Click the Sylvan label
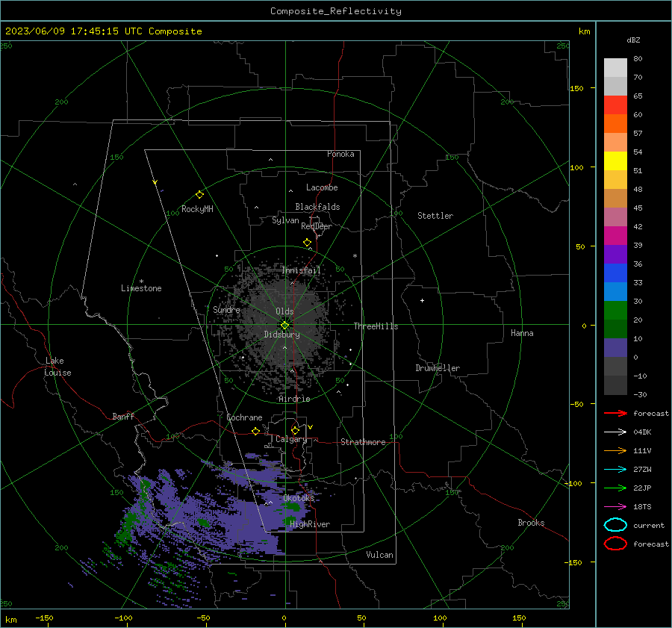672x628 pixels. coord(285,220)
